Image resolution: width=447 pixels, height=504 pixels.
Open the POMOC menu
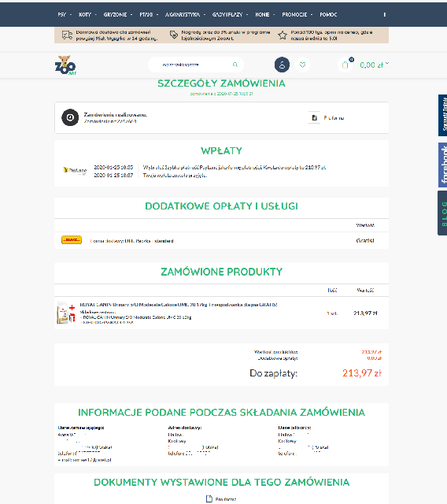[x=328, y=14]
